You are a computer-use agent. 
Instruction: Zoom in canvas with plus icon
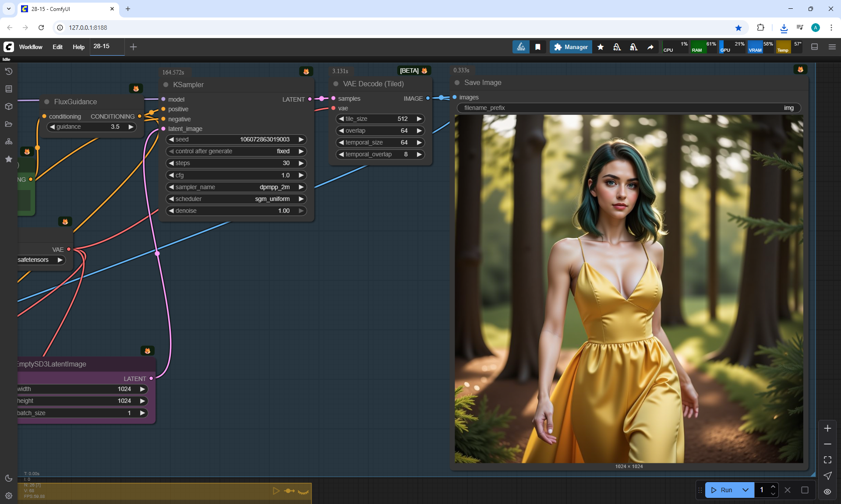point(827,428)
